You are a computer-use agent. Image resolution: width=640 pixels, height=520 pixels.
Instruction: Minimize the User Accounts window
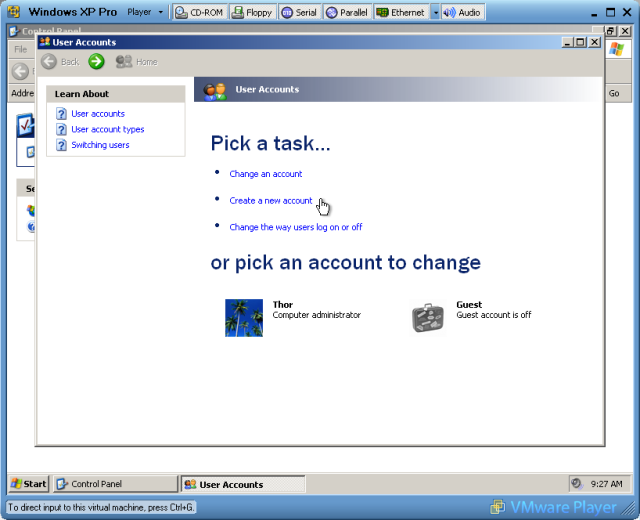[x=567, y=42]
